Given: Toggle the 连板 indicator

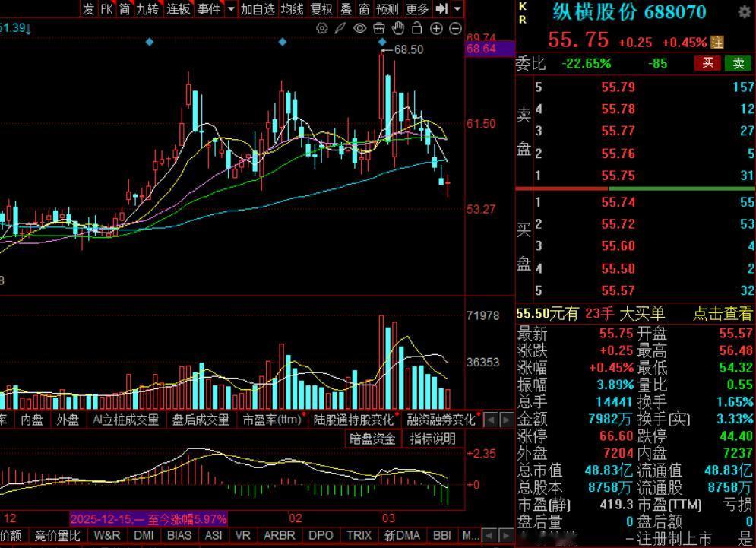Looking at the screenshot, I should coord(179,8).
